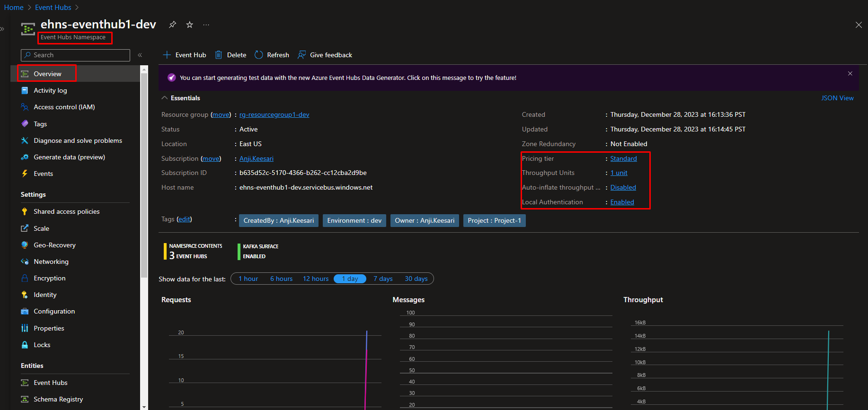Close the namespace blade

(x=859, y=25)
